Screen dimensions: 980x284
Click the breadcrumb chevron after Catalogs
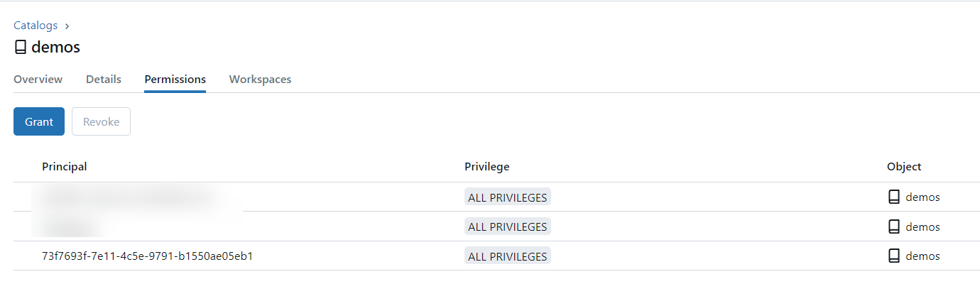[67, 26]
